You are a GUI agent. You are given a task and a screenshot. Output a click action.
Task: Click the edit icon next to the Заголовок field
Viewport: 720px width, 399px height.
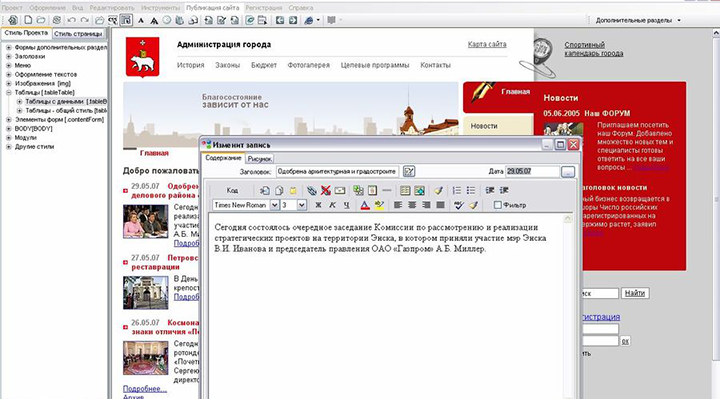pos(409,171)
